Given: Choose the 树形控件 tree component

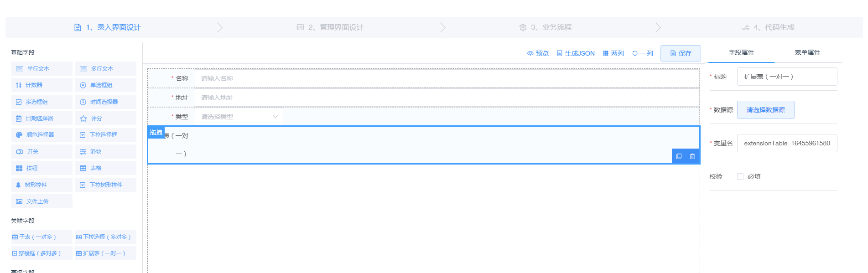Looking at the screenshot, I should click(42, 185).
